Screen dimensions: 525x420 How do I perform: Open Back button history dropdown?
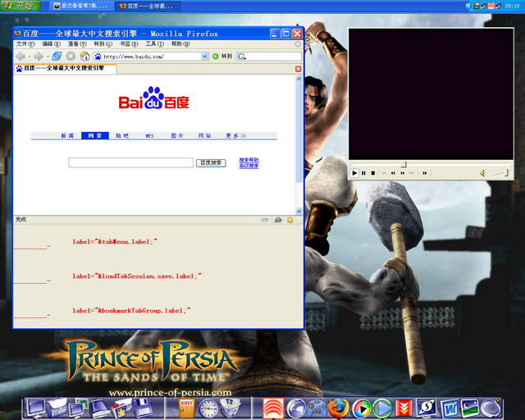(30, 57)
